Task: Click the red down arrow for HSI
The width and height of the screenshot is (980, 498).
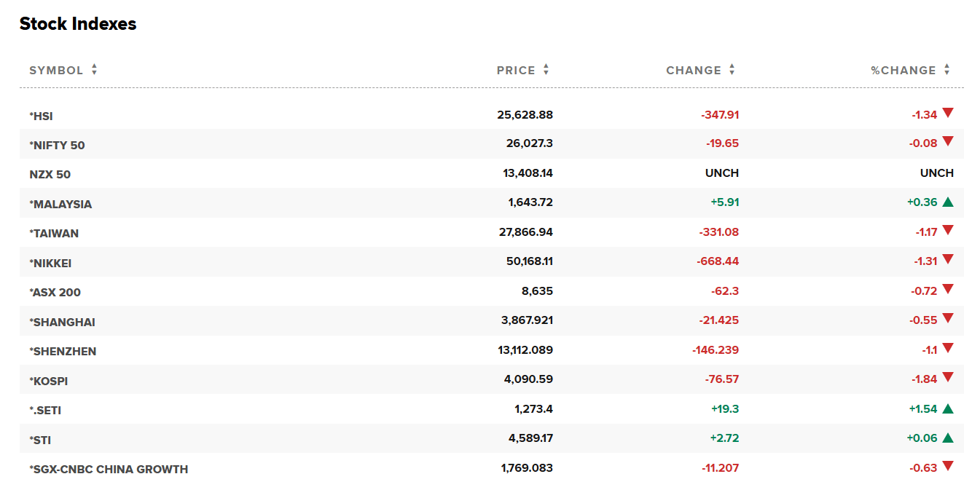Action: pos(947,114)
